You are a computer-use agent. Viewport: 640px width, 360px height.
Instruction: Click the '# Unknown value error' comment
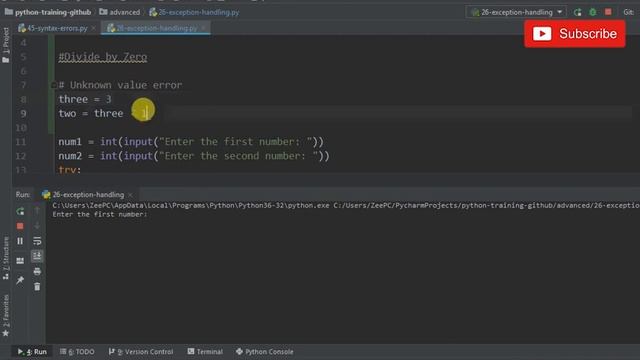(x=120, y=85)
